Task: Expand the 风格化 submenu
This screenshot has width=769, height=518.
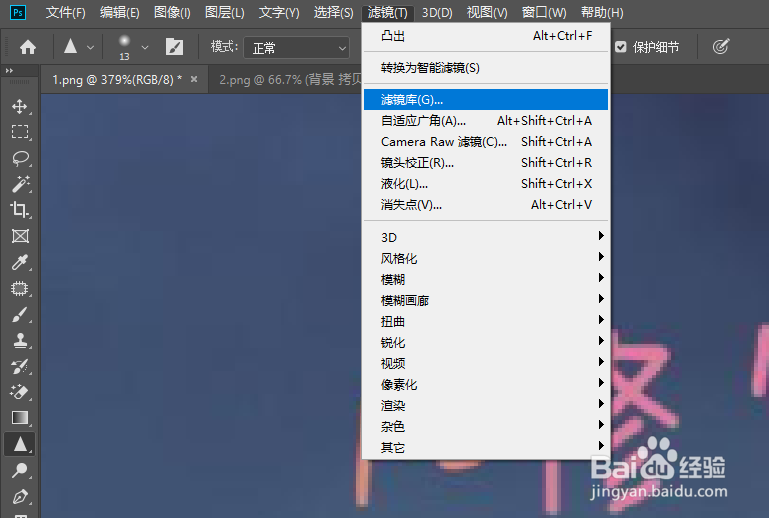Action: click(486, 259)
